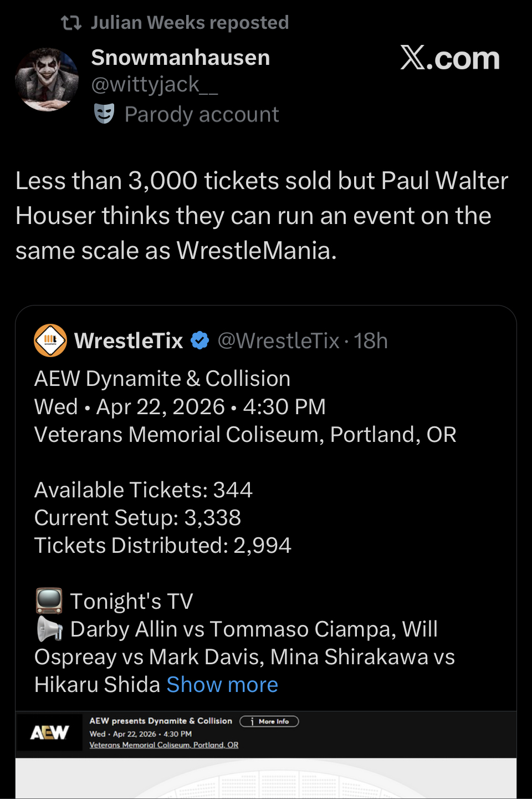Screen dimensions: 532x799
Task: Open Julian Weeks reposted label
Action: tap(190, 23)
